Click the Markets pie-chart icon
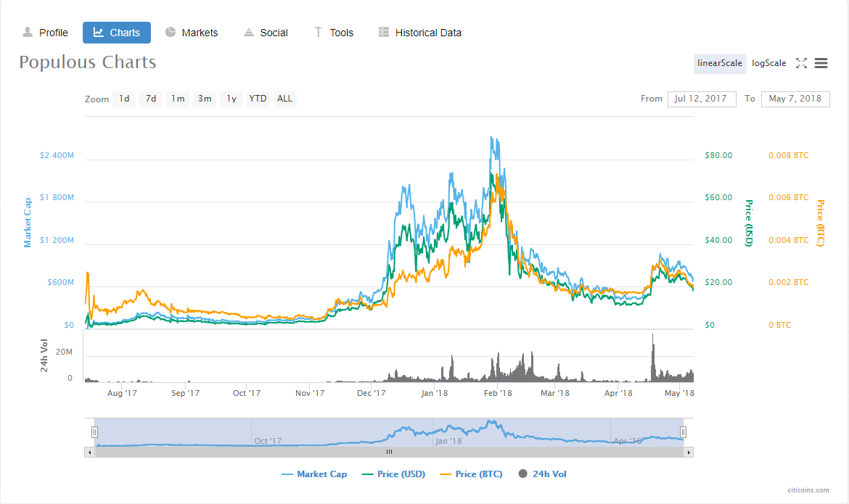849x504 pixels. pyautogui.click(x=171, y=32)
